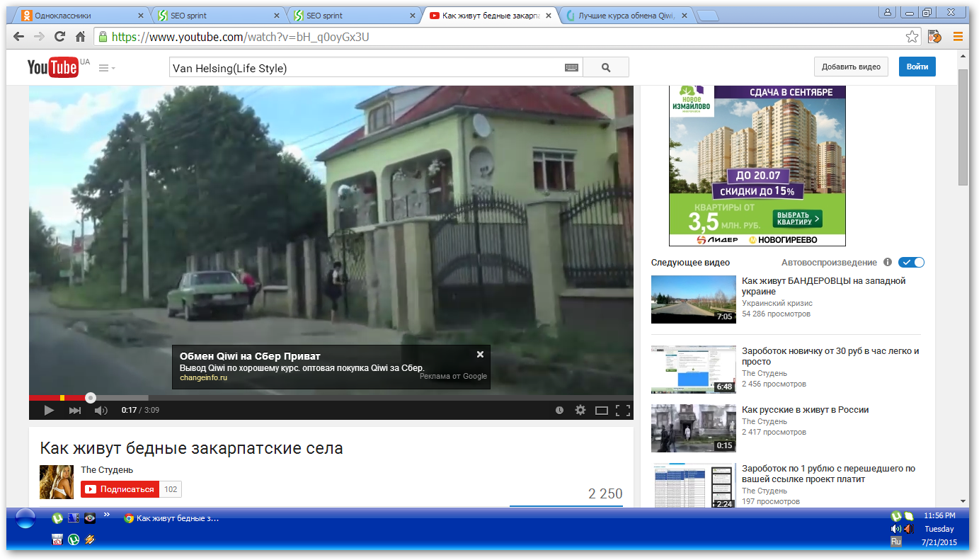Open The Студень channel name under title
Screen dimensions: 979x560
click(107, 470)
